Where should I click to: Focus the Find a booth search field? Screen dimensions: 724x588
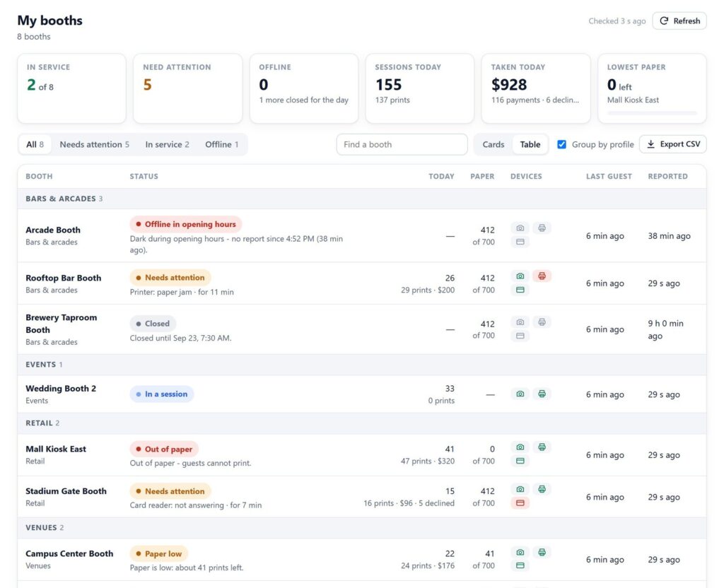pos(402,144)
